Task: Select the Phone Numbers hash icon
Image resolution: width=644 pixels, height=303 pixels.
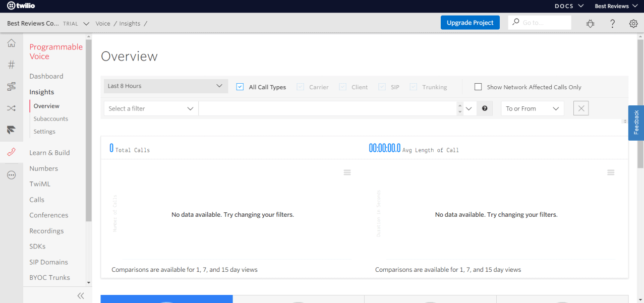Action: pyautogui.click(x=11, y=65)
